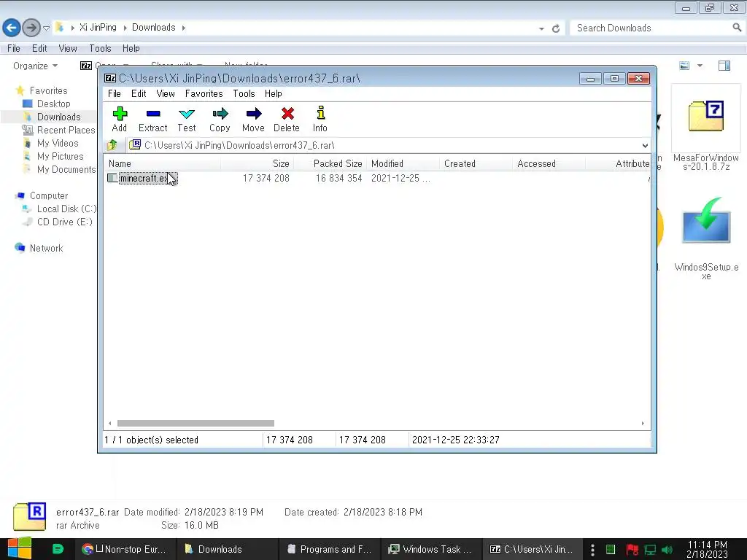Click the 7-Zip horizontal scrollbar thumb

tap(196, 424)
